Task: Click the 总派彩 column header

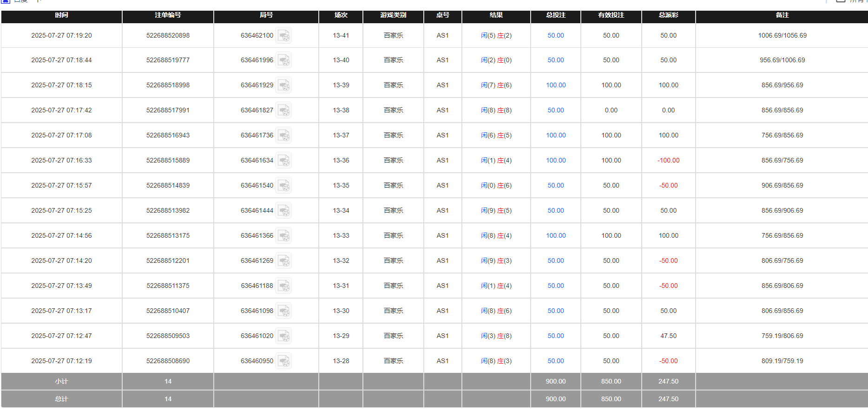Action: tap(668, 15)
